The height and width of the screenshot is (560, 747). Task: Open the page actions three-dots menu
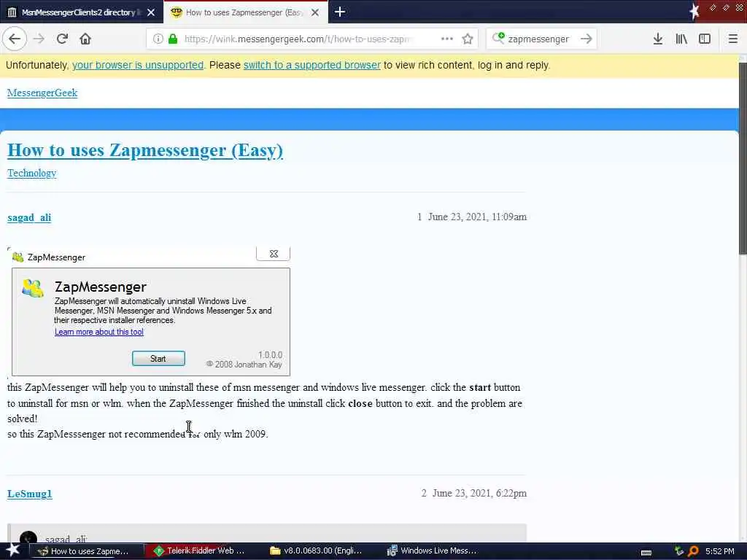pyautogui.click(x=447, y=39)
